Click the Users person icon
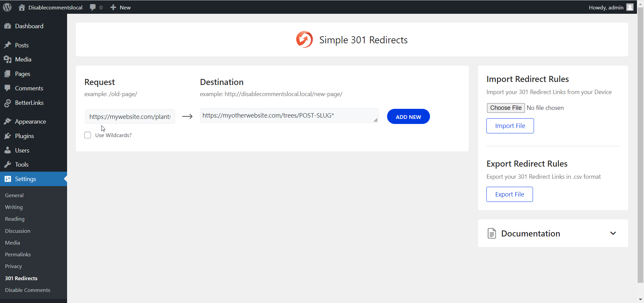This screenshot has height=303, width=644. point(8,150)
